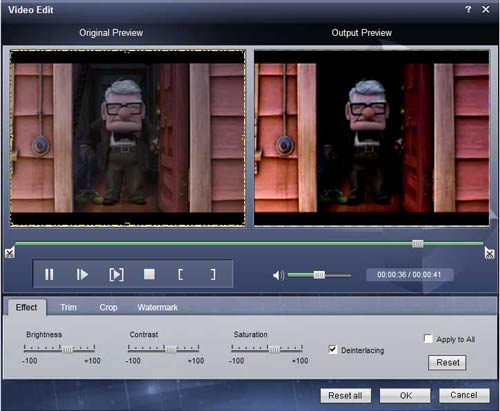This screenshot has height=411, width=500.
Task: Set trim start with left bracket icon
Action: (x=180, y=274)
